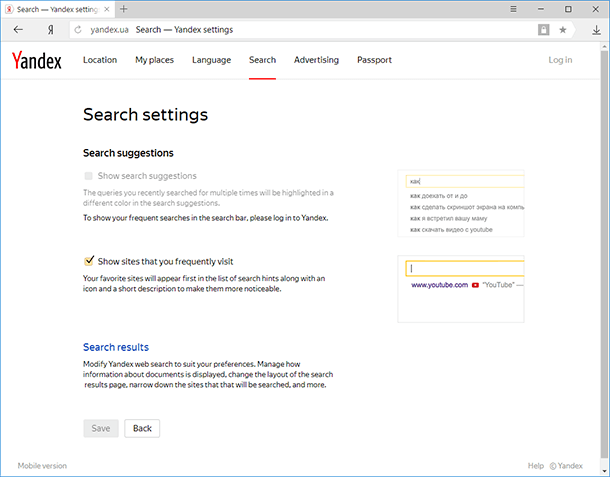Click the Yandex logo
Viewport: 610px width, 477px height.
point(37,60)
